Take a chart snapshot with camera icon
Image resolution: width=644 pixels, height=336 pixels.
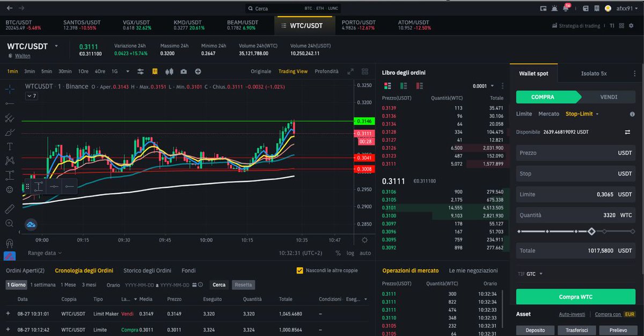(184, 71)
